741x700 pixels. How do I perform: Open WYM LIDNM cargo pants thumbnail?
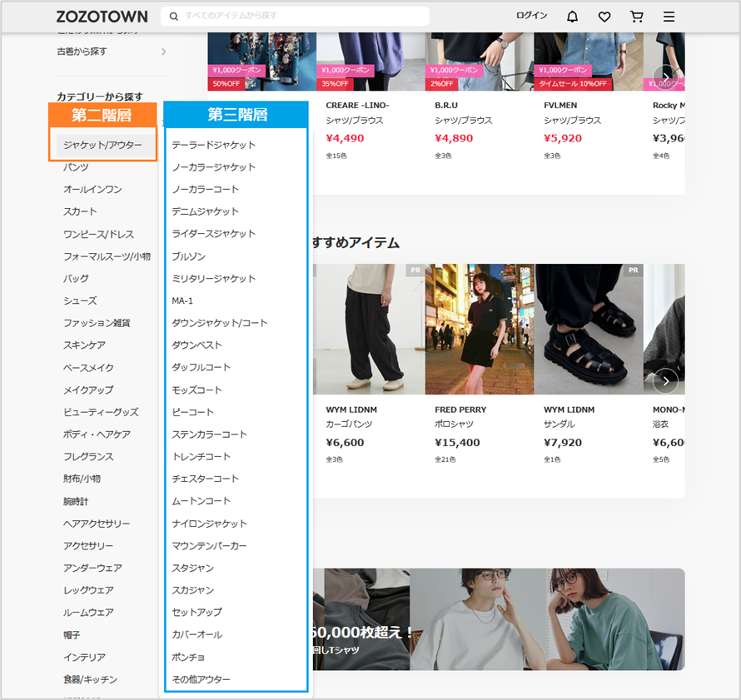tap(369, 330)
